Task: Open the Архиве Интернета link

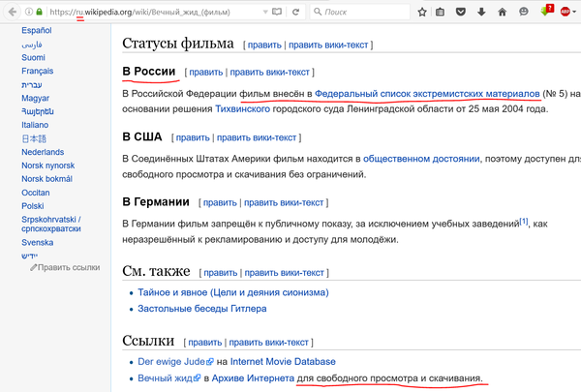Action: (x=253, y=378)
